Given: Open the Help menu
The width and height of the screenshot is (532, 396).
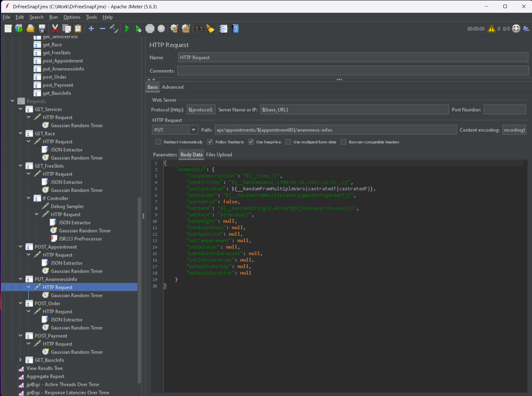Looking at the screenshot, I should pyautogui.click(x=108, y=17).
